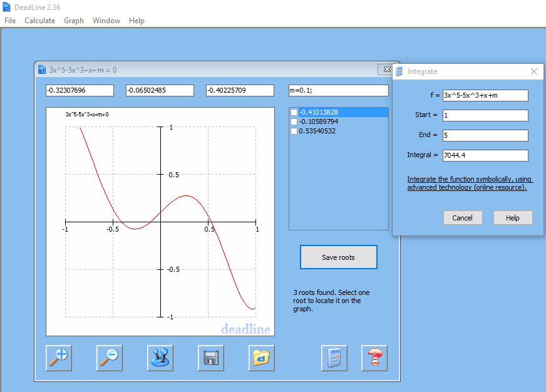Viewport: 546px width, 392px height.
Task: Open the Calculate menu
Action: 39,21
